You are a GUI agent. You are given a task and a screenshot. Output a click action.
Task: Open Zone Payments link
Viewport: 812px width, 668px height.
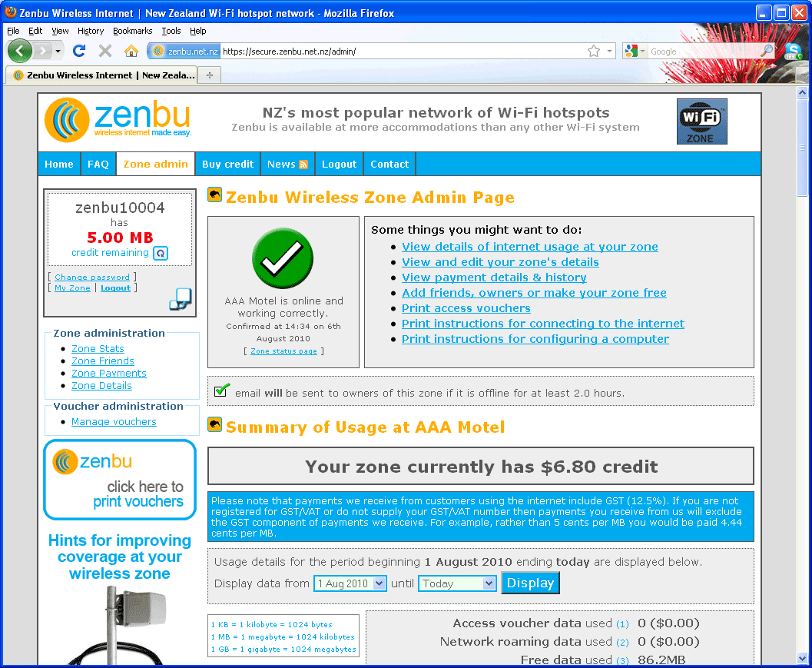[x=109, y=374]
